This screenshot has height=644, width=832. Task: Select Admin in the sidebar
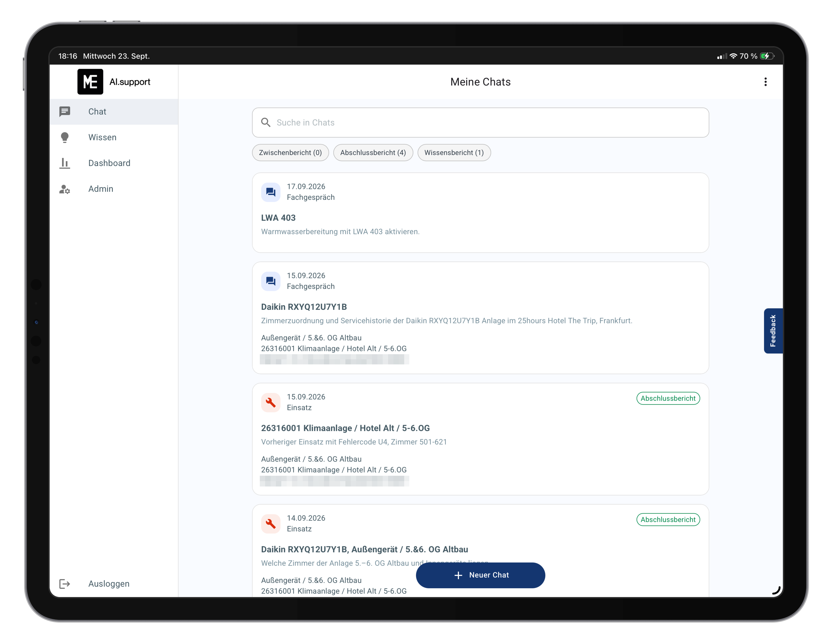pyautogui.click(x=114, y=189)
